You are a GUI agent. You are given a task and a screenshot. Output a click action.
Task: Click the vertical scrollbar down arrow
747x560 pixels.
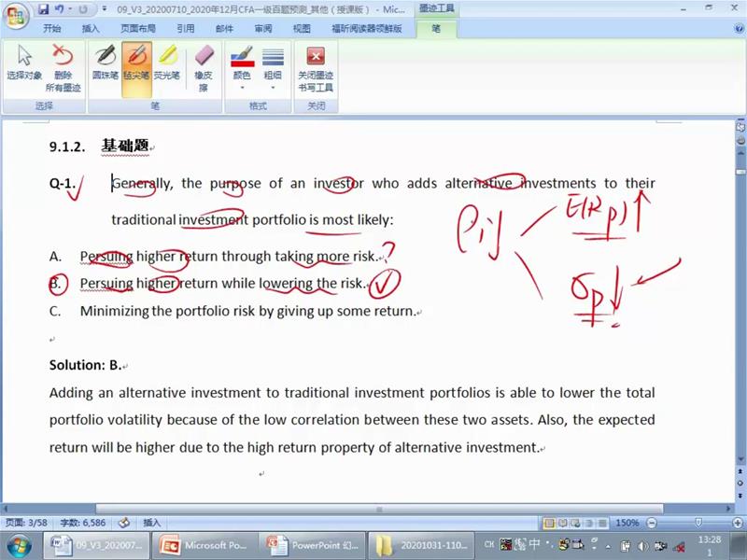[740, 459]
